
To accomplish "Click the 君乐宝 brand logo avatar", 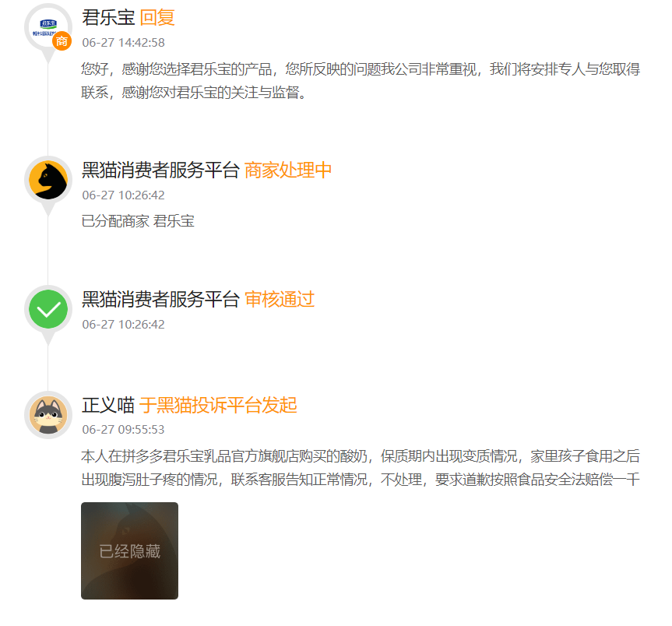I will pos(48,27).
